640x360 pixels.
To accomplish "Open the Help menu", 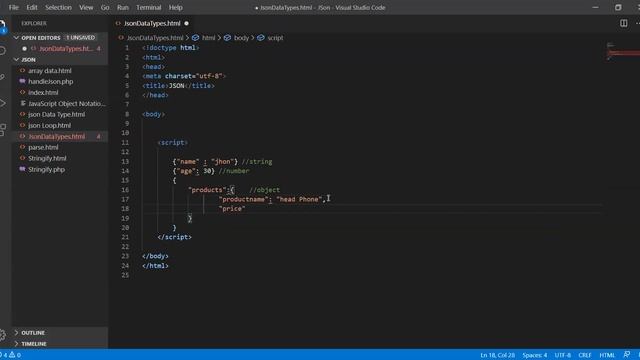I will [x=176, y=7].
